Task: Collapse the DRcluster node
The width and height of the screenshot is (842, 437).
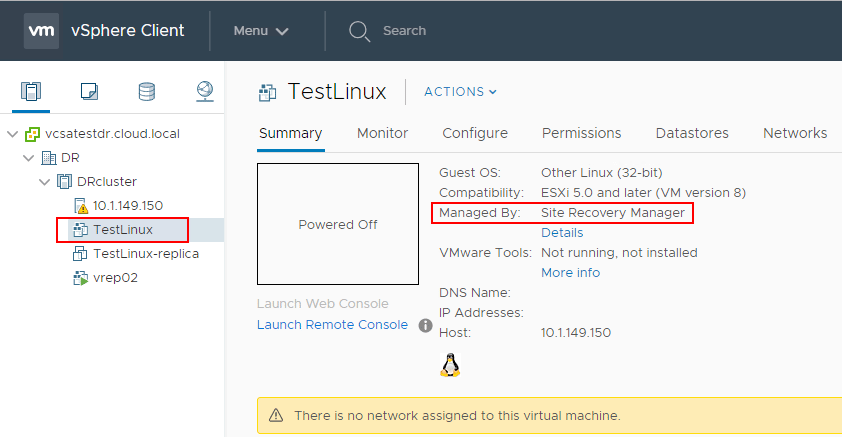Action: pyautogui.click(x=45, y=182)
